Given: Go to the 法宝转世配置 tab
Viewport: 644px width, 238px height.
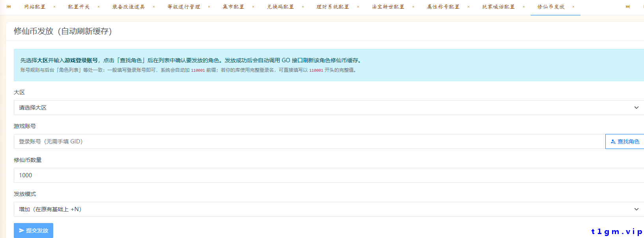Looking at the screenshot, I should pos(388,7).
